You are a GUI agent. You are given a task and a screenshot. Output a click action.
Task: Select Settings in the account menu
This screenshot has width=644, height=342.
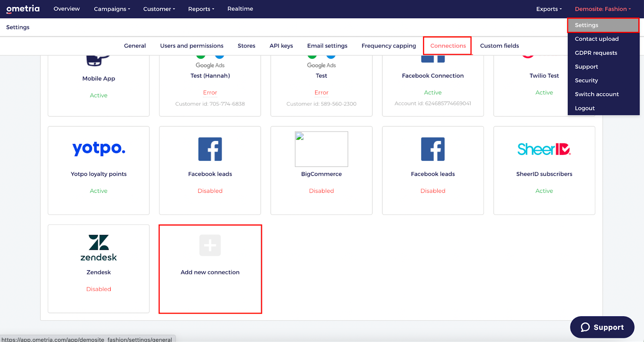coord(603,25)
